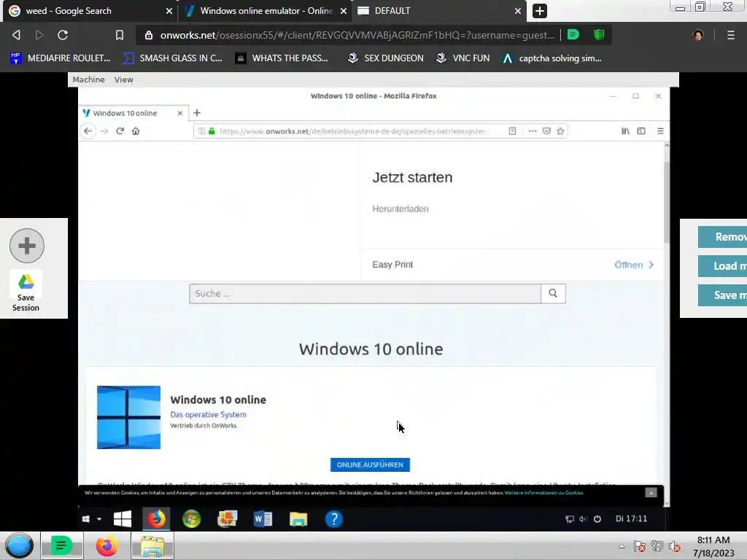Click the round plus button in left panel
Image resolution: width=747 pixels, height=560 pixels.
pyautogui.click(x=27, y=246)
